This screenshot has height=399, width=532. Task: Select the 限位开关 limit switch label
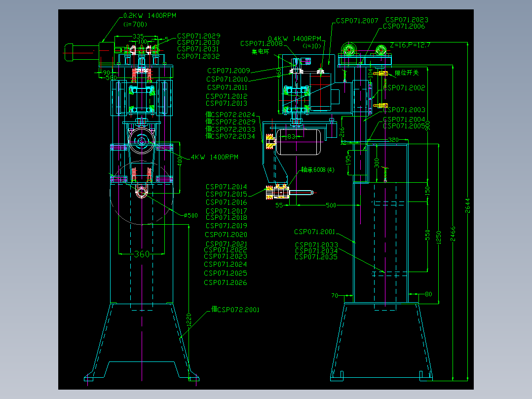coord(407,73)
